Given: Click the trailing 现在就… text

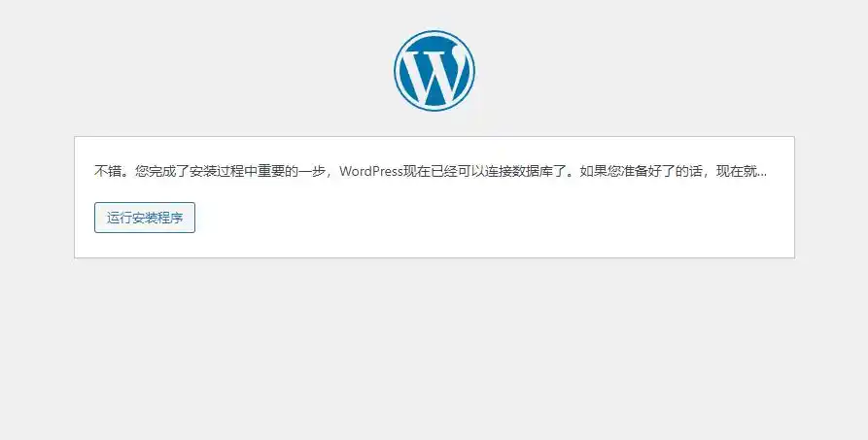Looking at the screenshot, I should coord(742,171).
